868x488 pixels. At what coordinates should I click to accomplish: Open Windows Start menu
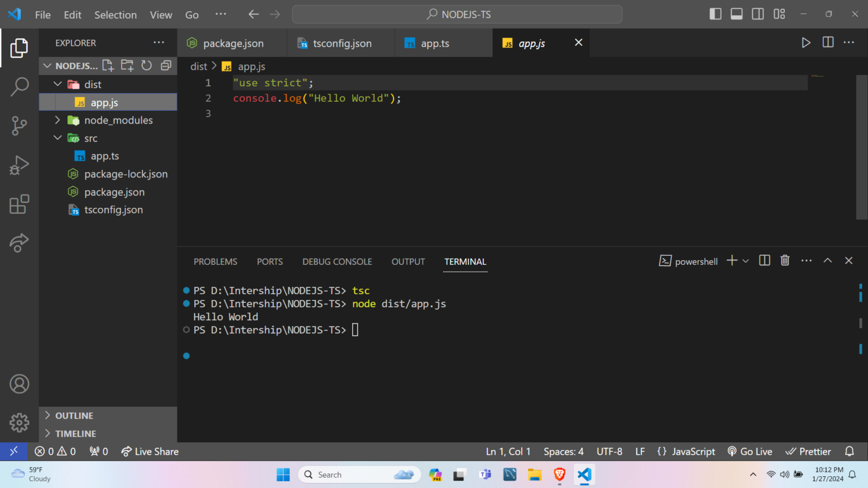coord(283,474)
